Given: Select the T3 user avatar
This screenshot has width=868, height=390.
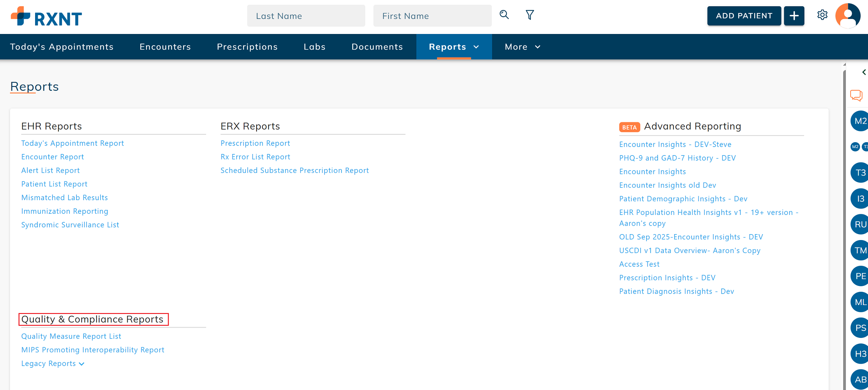Looking at the screenshot, I should click(860, 173).
